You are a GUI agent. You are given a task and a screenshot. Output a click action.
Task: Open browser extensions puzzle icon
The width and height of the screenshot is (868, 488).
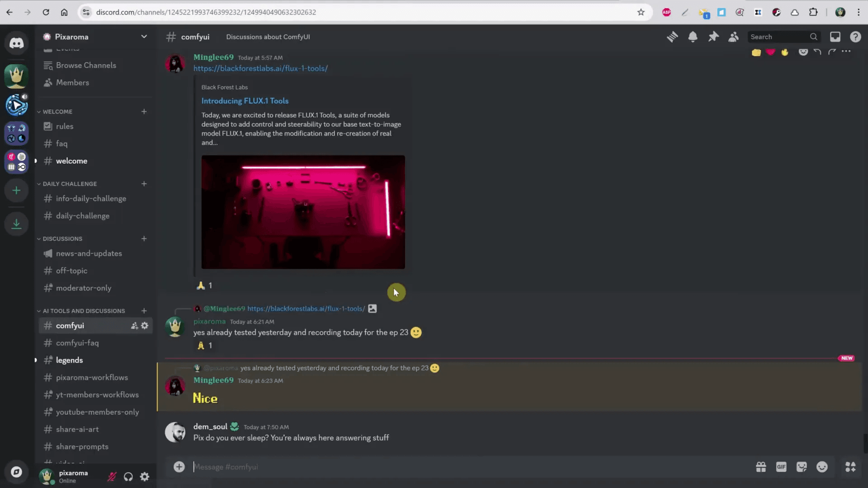pyautogui.click(x=813, y=12)
